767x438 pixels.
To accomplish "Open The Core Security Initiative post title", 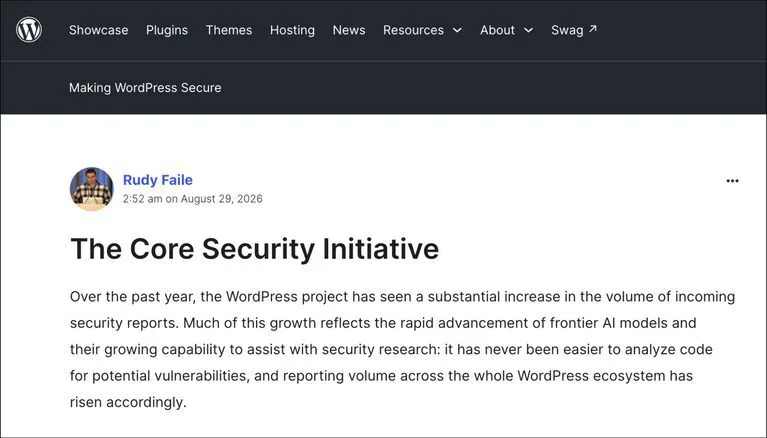I will click(254, 249).
